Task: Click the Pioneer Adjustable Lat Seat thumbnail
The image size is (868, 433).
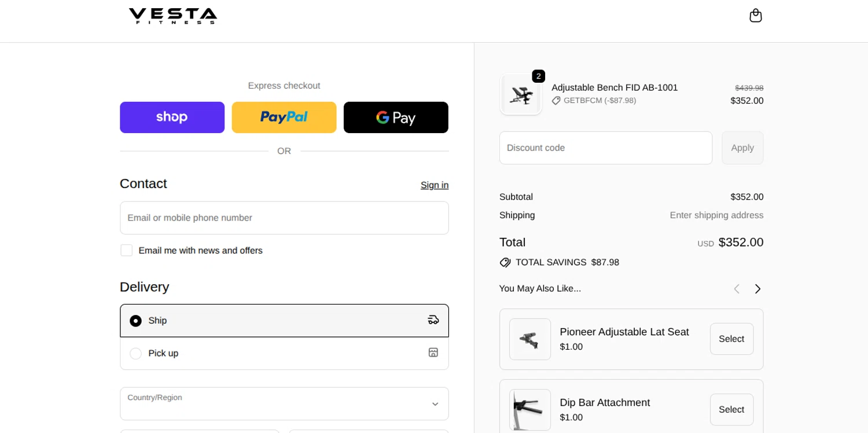Action: [530, 339]
